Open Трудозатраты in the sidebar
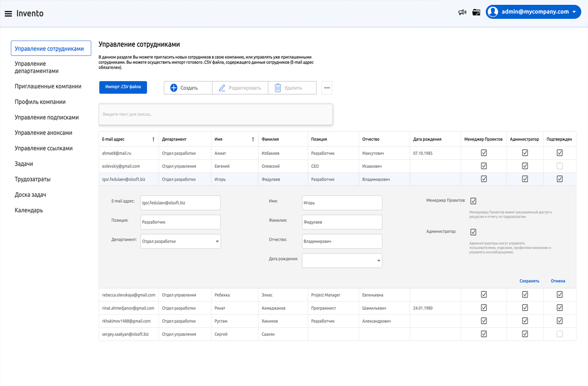The image size is (588, 386). (32, 179)
